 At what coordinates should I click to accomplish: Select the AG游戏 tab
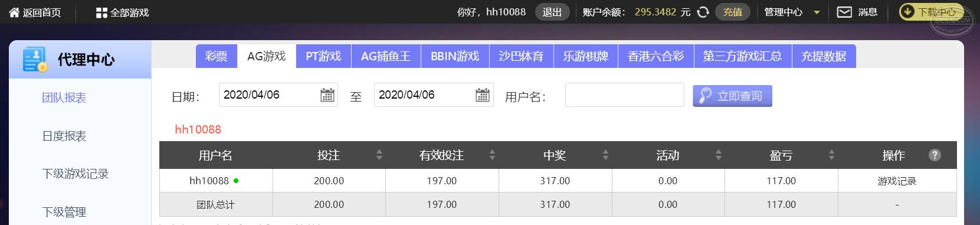(x=266, y=56)
